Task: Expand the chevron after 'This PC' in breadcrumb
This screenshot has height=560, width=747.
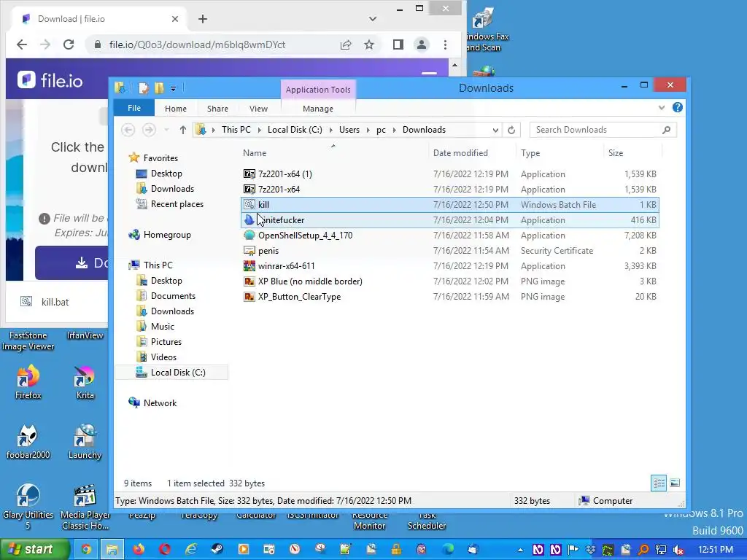Action: click(259, 130)
